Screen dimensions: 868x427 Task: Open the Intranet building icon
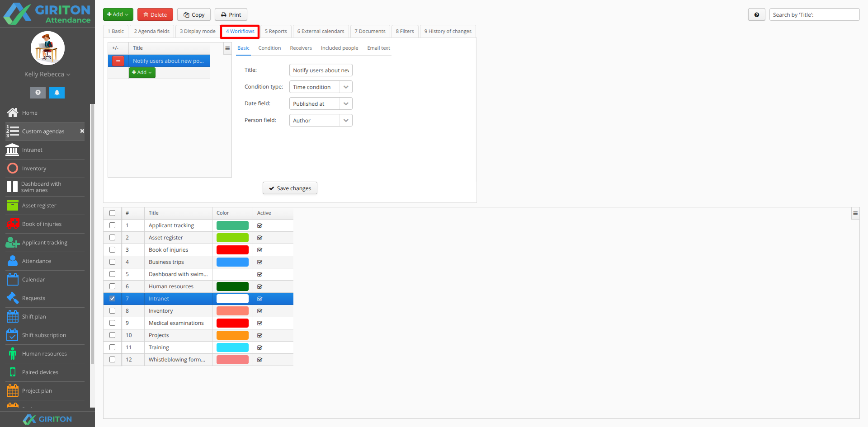(x=13, y=150)
